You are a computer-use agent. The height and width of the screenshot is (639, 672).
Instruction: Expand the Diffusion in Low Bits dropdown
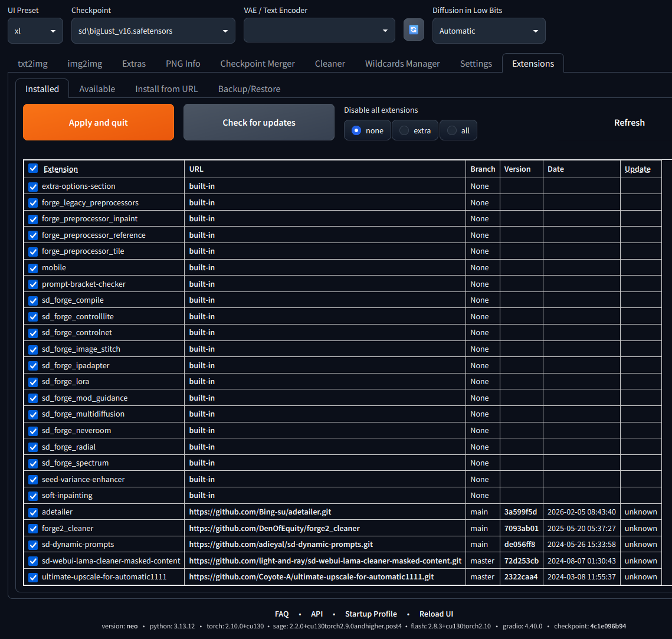click(x=489, y=31)
